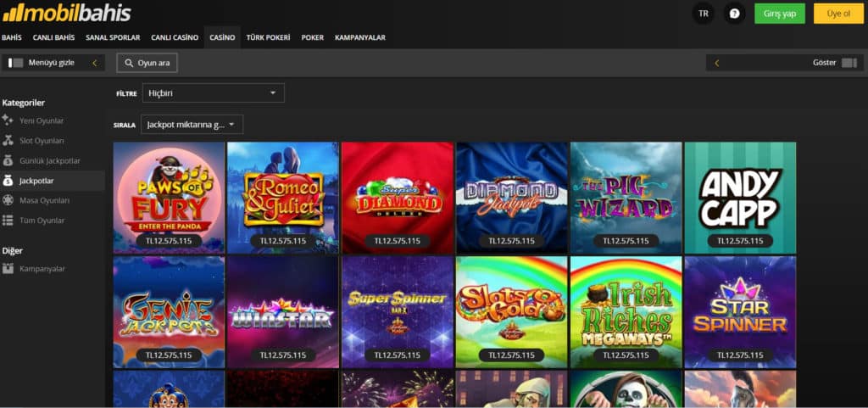This screenshot has height=408, width=868.
Task: Expand right panel with yellow chevron
Action: point(717,63)
